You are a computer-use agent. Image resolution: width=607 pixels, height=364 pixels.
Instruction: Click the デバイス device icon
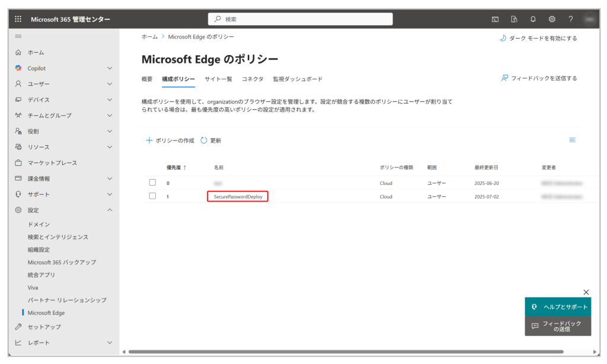pyautogui.click(x=18, y=100)
